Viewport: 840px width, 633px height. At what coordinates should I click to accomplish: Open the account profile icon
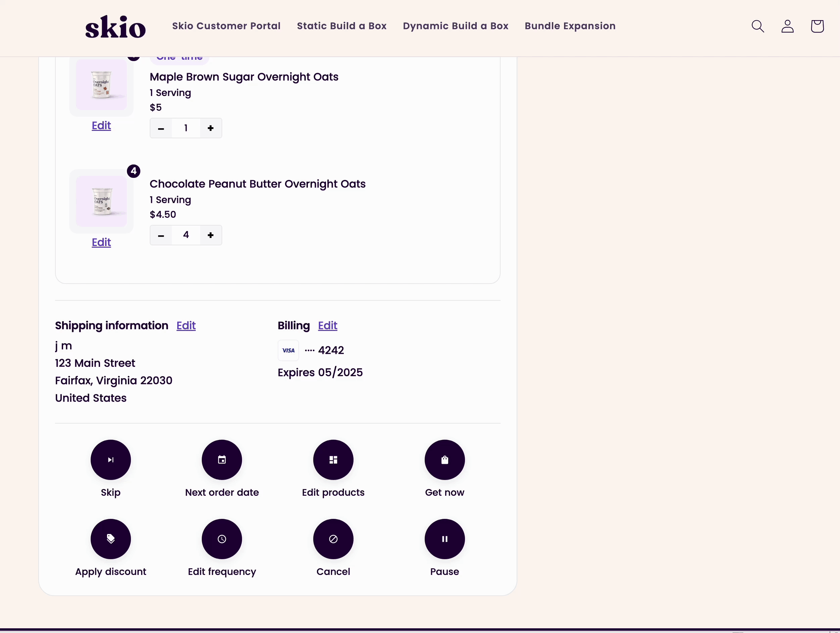[x=787, y=26]
